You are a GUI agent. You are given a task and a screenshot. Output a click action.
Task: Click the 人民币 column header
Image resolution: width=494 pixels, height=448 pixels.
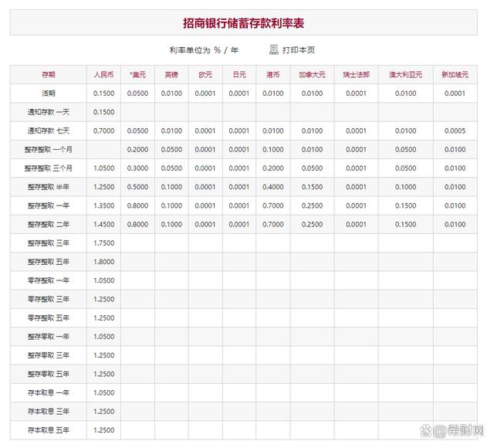coord(103,75)
